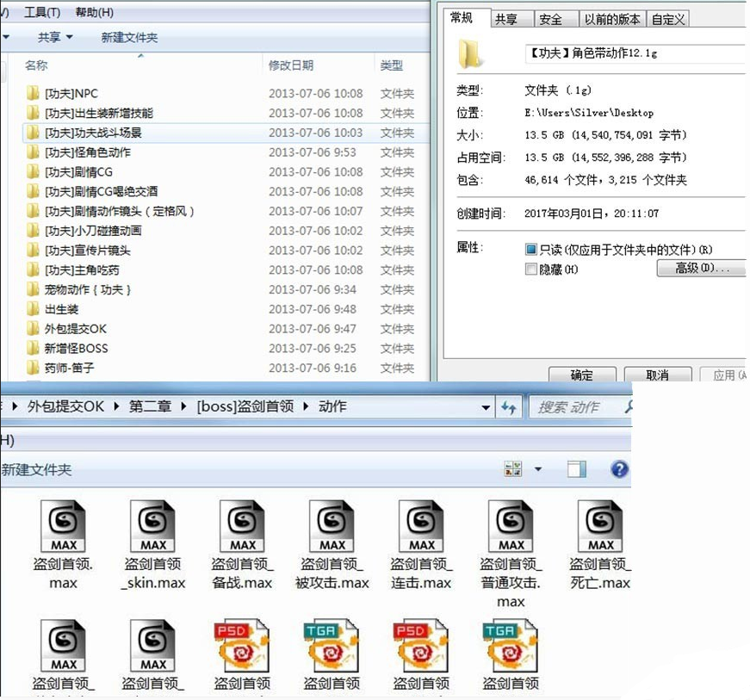The width and height of the screenshot is (750, 700).
Task: Select the 盗剑首领_备战.max file icon
Action: pyautogui.click(x=242, y=526)
